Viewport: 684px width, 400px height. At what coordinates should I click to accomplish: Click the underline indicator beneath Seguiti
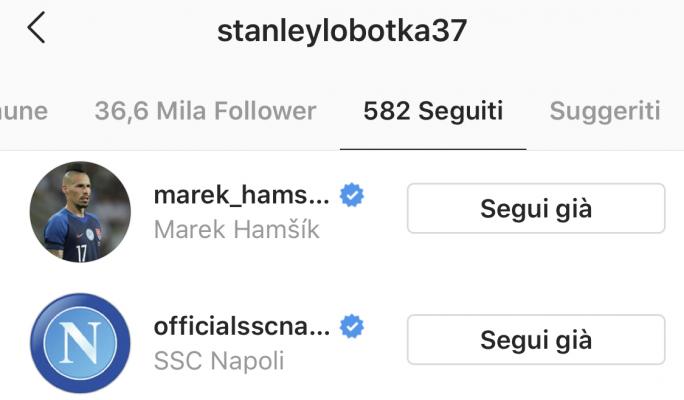click(433, 149)
